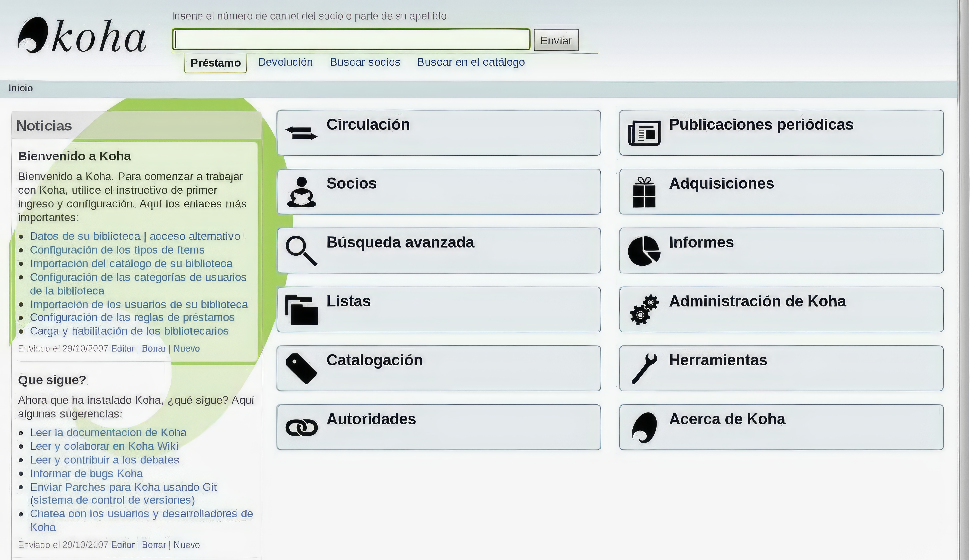The height and width of the screenshot is (560, 970).
Task: Click the Circulación arrows icon
Action: pyautogui.click(x=301, y=133)
